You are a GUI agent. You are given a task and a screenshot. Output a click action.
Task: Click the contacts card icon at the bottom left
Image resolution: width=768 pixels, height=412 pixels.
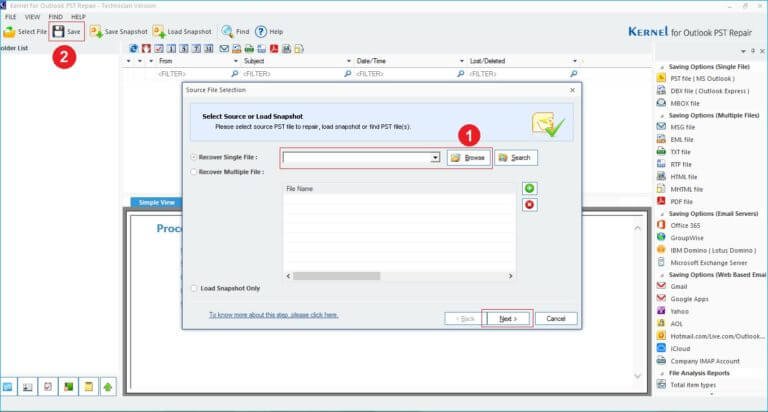(x=28, y=387)
